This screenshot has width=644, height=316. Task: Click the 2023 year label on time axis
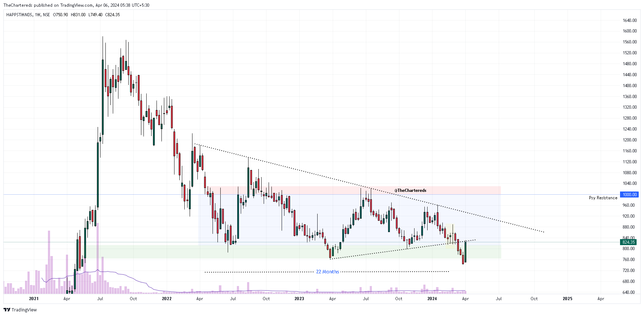point(299,299)
